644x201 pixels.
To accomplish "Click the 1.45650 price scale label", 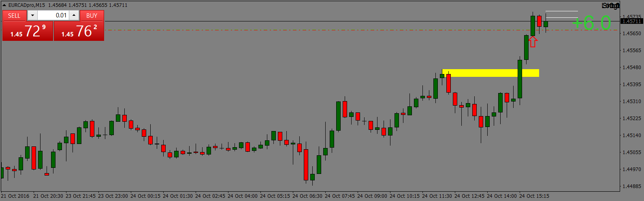I will [632, 34].
